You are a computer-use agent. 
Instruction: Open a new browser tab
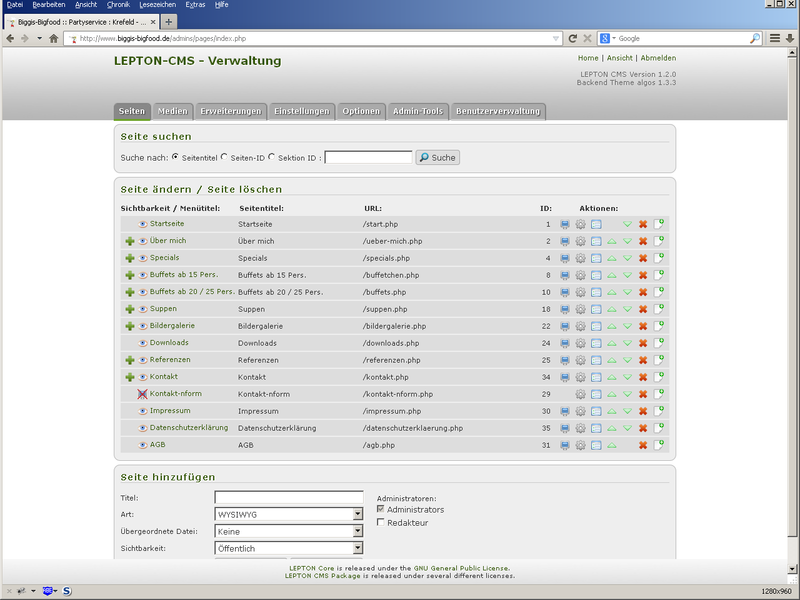[x=169, y=22]
